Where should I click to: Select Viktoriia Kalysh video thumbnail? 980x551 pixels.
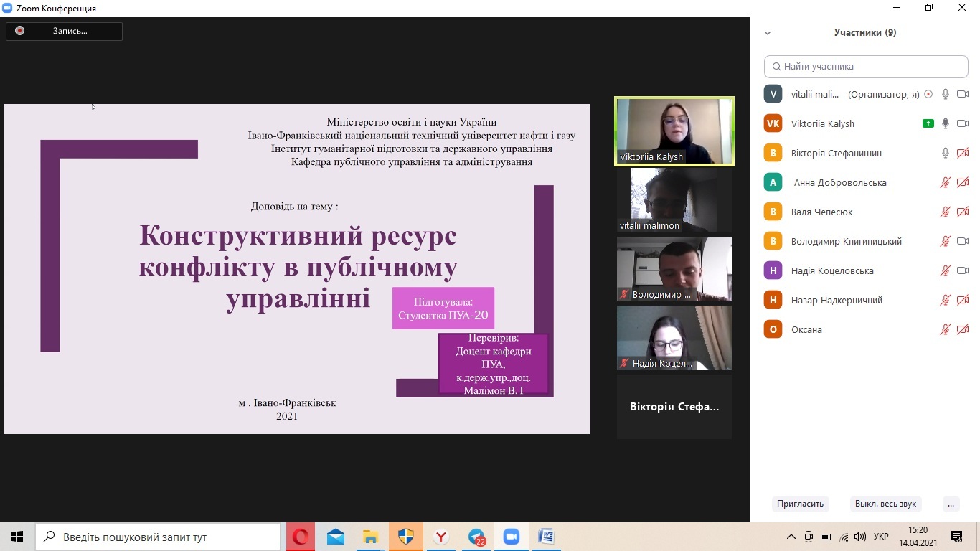(674, 131)
